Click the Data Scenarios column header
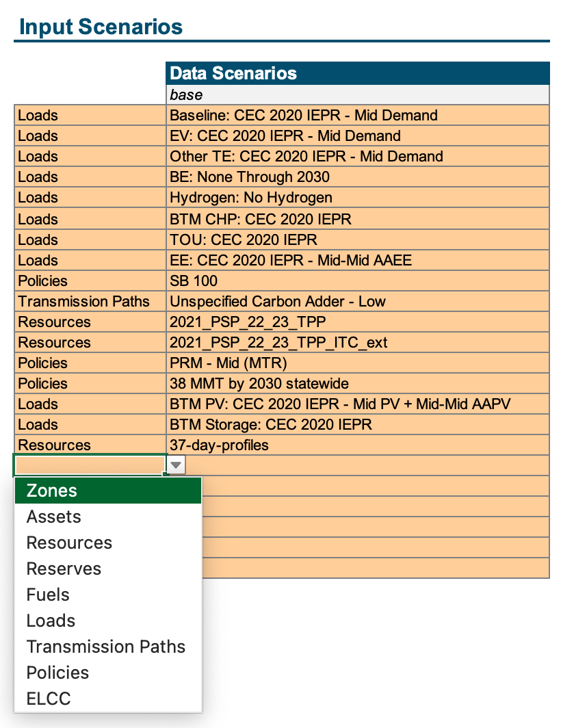Viewport: 561px width, 728px height. coord(357,73)
